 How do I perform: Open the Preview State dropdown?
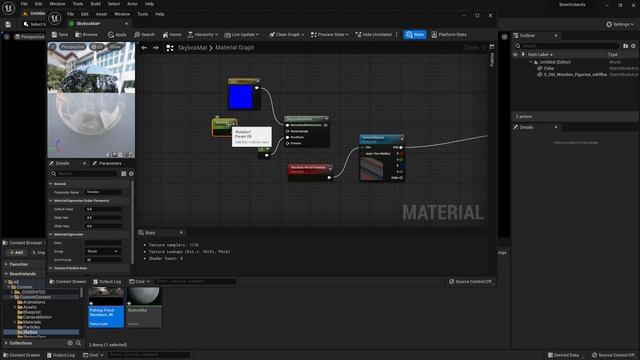tap(330, 35)
